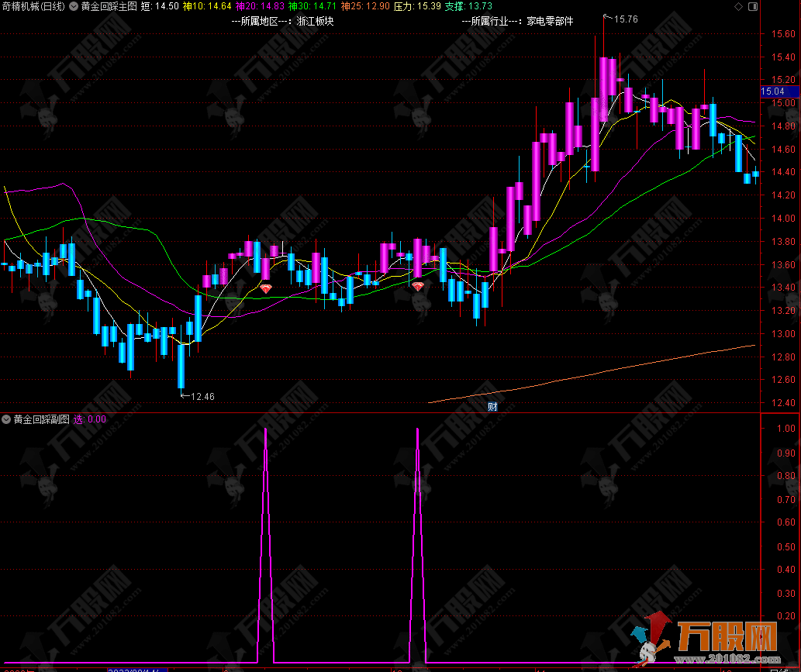Click the 神20: 14.83 line value
This screenshot has height=672, width=801.
pos(260,7)
